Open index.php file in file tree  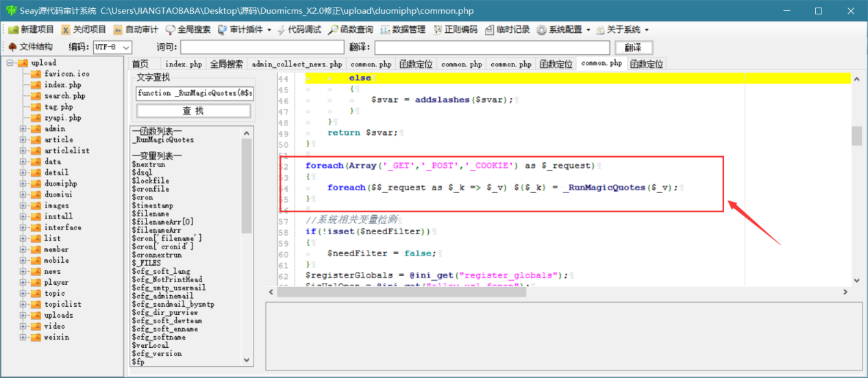point(62,84)
